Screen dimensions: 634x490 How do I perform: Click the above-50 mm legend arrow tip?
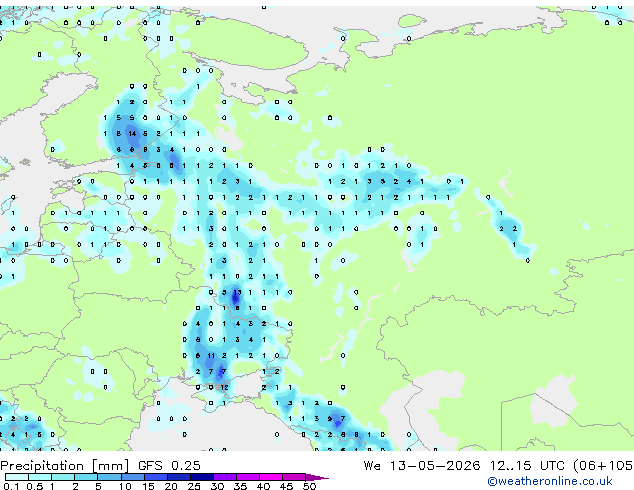pos(317,477)
